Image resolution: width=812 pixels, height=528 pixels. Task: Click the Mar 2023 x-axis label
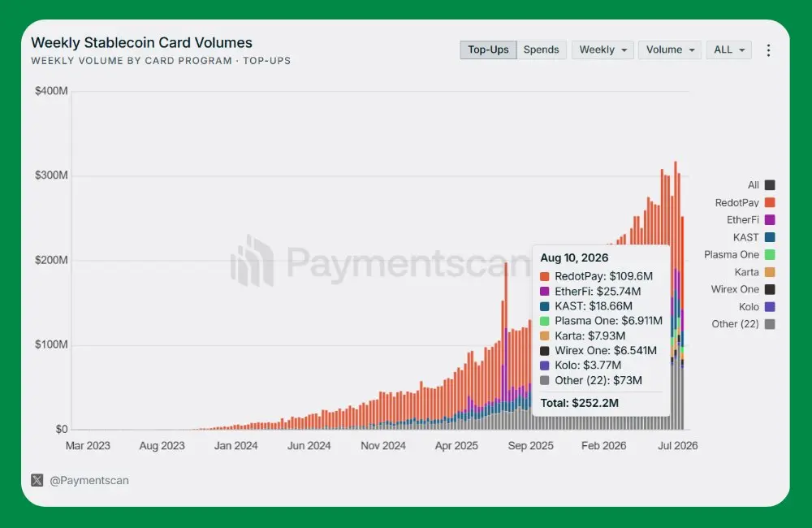coord(88,446)
